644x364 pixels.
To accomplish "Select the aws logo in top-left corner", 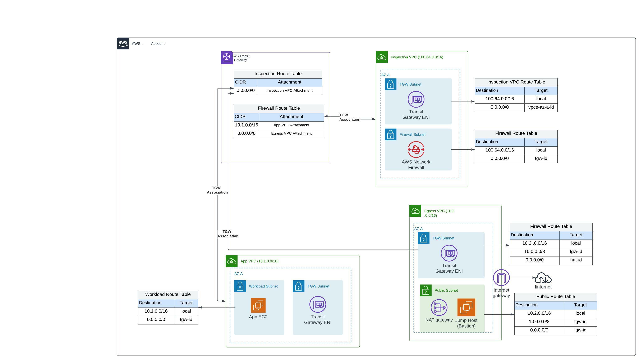I will coord(123,43).
